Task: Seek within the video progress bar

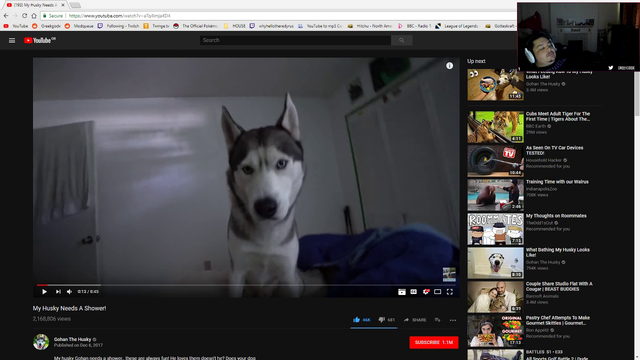Action: click(x=246, y=285)
